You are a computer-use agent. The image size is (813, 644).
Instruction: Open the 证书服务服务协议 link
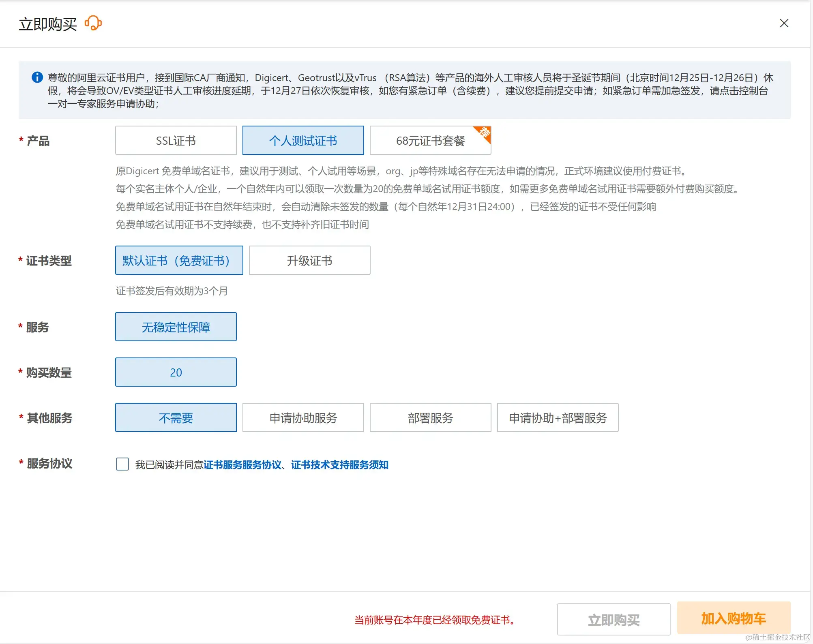[x=242, y=465]
